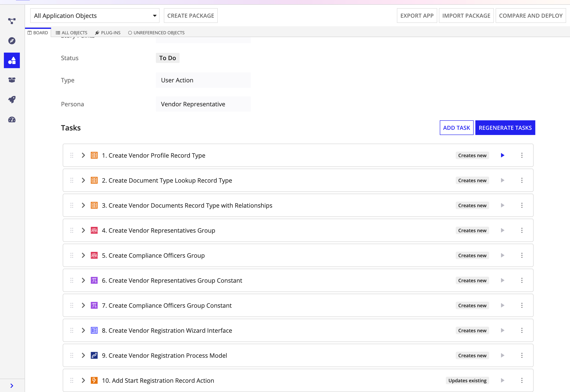
Task: Open more options for task 1 Vendor Profile
Action: (522, 155)
